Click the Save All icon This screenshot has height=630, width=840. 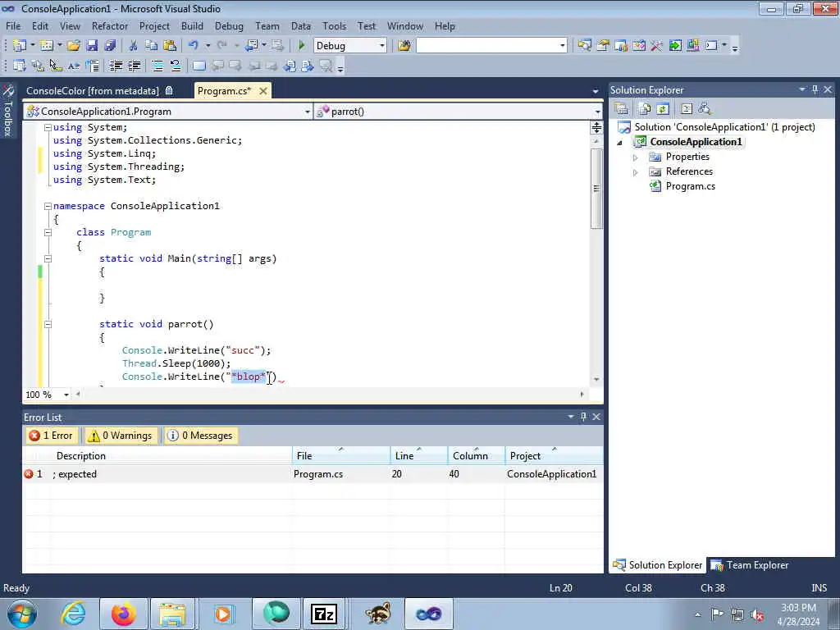point(111,46)
